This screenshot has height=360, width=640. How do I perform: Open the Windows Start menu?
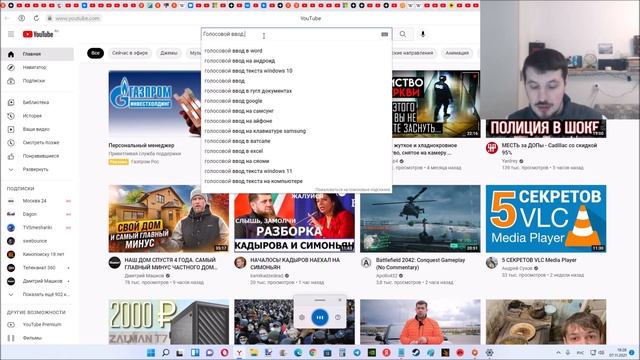151,352
